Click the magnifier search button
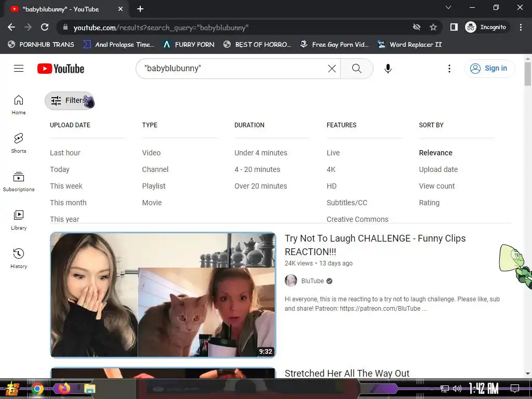The width and height of the screenshot is (532, 399). coord(356,69)
